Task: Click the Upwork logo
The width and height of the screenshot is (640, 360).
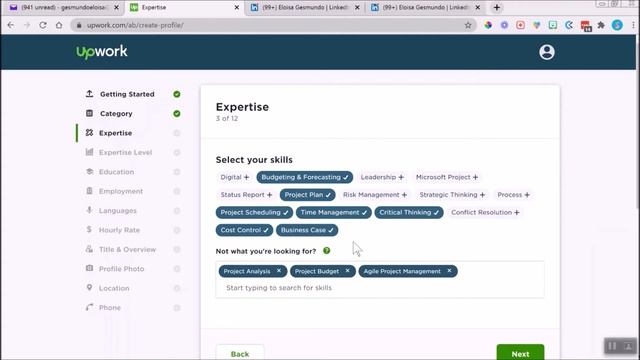Action: (x=102, y=52)
